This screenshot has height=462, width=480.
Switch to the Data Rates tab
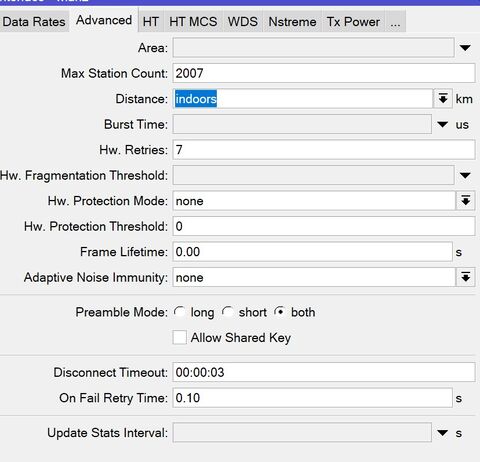click(34, 22)
